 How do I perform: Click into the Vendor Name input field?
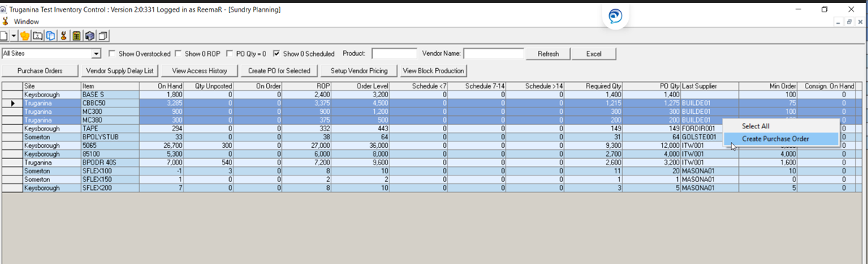(494, 54)
